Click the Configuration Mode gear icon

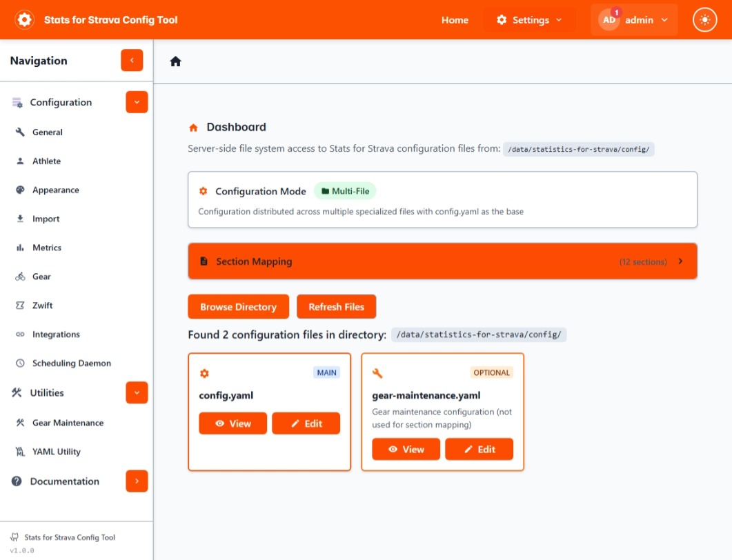pyautogui.click(x=203, y=191)
